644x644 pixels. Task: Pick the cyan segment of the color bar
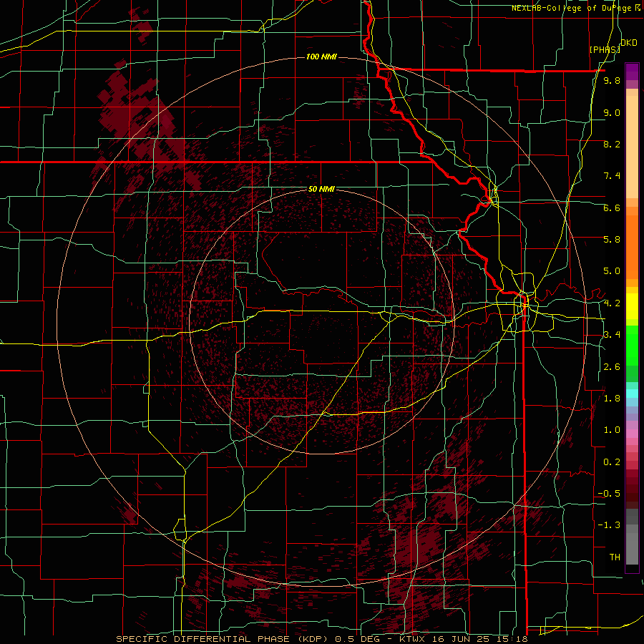coord(632,394)
